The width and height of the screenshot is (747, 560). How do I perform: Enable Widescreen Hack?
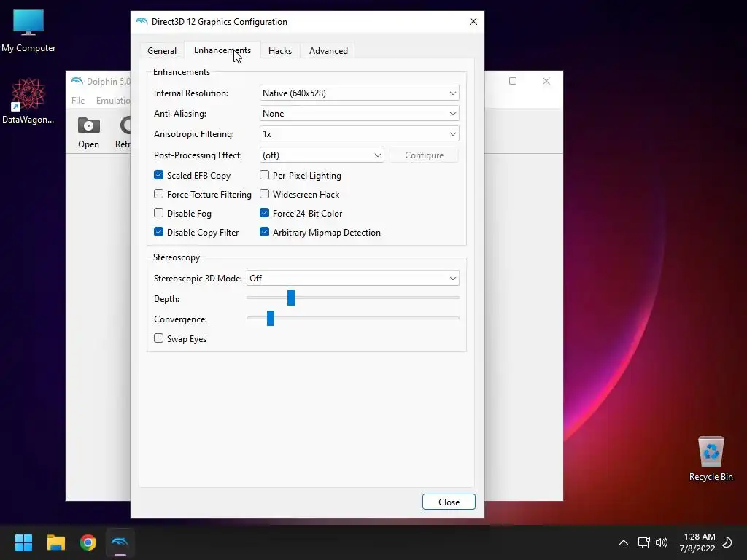pyautogui.click(x=264, y=194)
